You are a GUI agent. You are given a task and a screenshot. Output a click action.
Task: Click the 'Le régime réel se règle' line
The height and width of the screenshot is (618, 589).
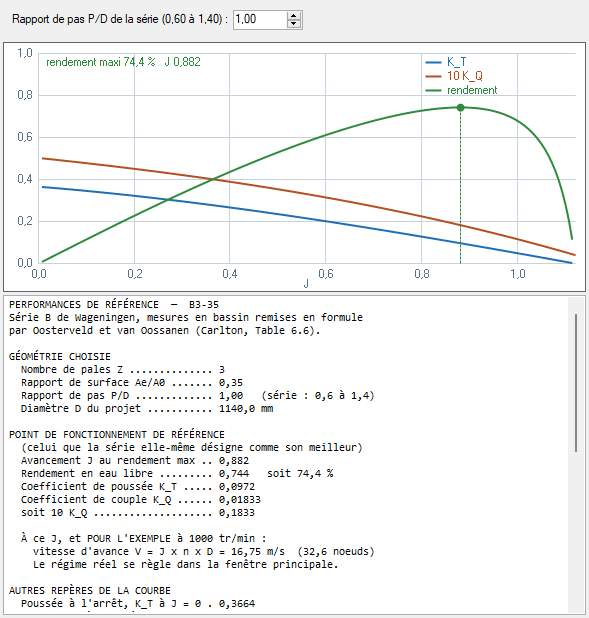(x=186, y=564)
